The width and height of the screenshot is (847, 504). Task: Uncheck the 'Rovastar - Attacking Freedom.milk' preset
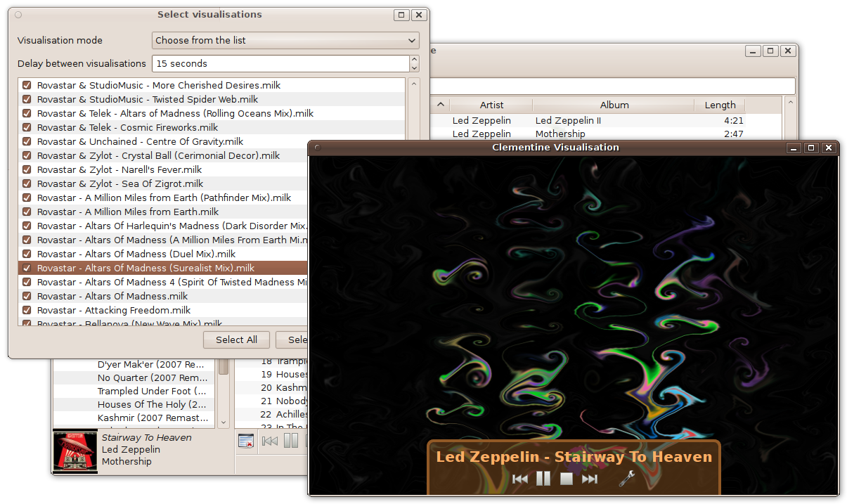point(27,310)
